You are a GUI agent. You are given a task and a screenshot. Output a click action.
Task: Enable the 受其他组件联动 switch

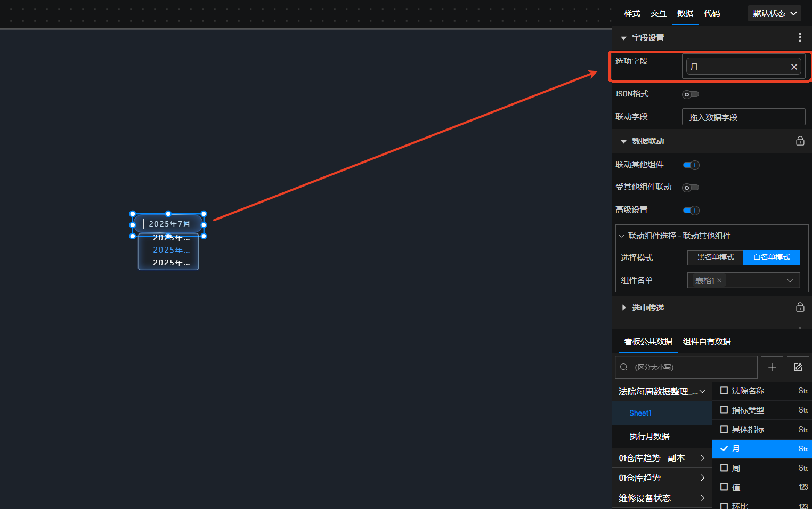coord(691,188)
